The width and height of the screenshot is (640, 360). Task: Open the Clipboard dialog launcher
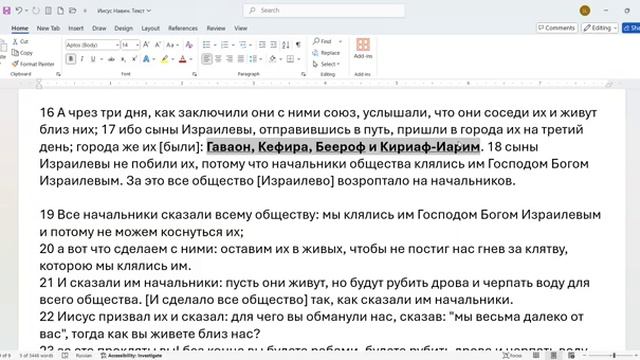pos(58,74)
